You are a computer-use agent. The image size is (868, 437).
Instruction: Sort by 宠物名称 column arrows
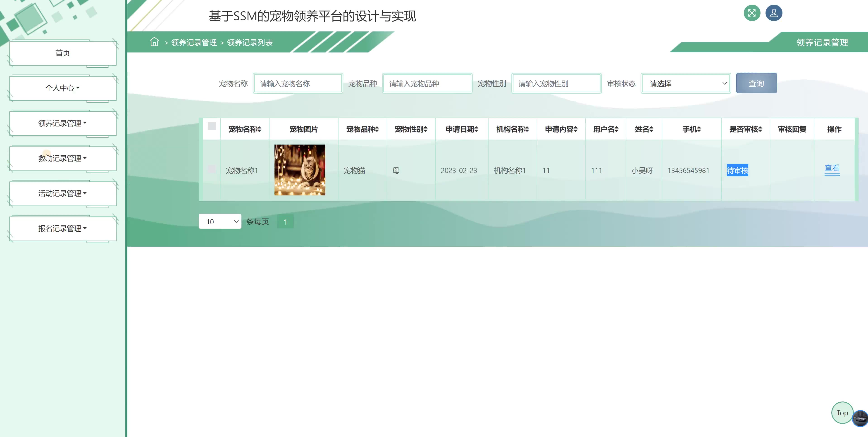[260, 129]
